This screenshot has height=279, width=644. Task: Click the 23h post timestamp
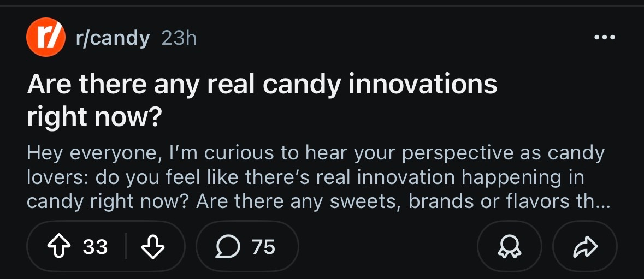coord(179,38)
